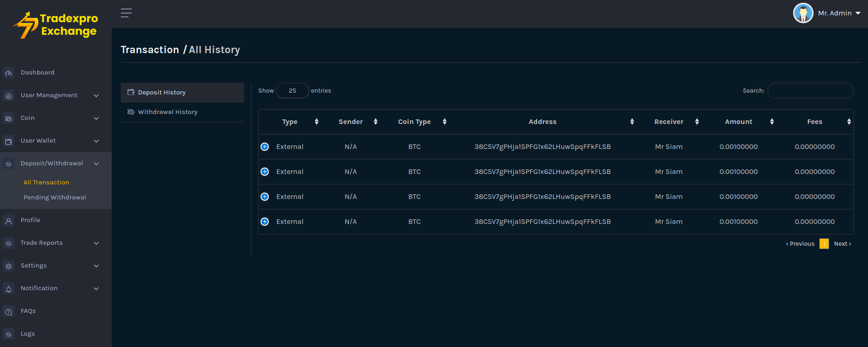The height and width of the screenshot is (347, 868).
Task: Click the Dashboard speedometer icon
Action: tap(9, 73)
